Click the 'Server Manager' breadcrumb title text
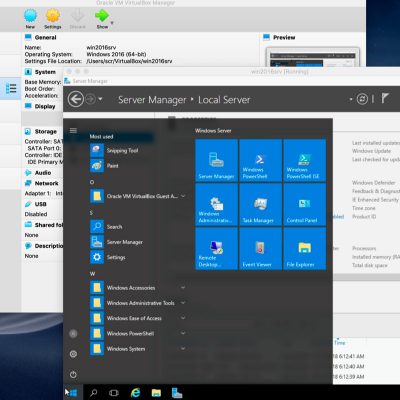This screenshot has width=400, height=400. (152, 100)
